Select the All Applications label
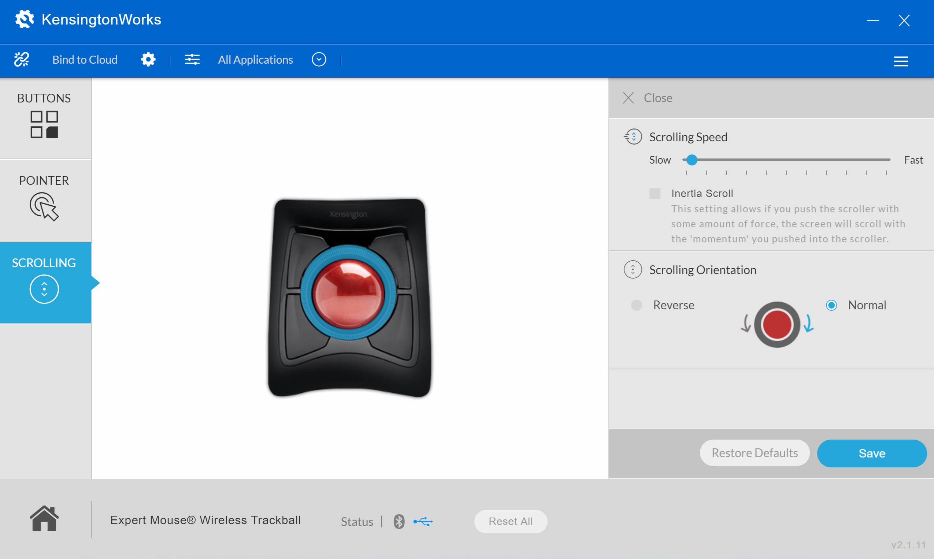Viewport: 934px width, 560px height. 255,60
